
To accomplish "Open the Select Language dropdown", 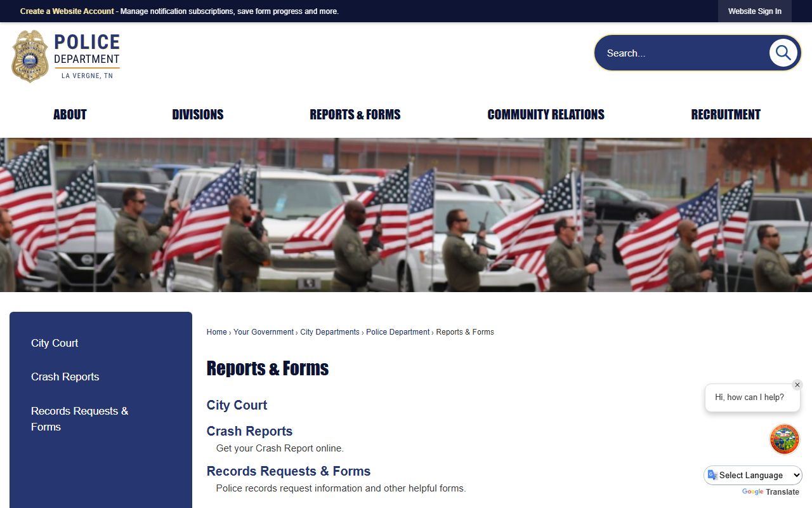I will coord(753,475).
